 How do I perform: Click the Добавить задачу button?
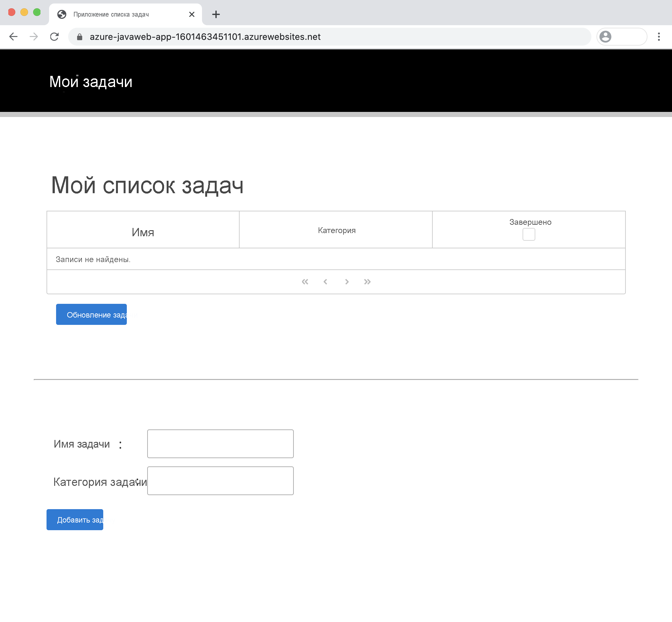(x=75, y=520)
